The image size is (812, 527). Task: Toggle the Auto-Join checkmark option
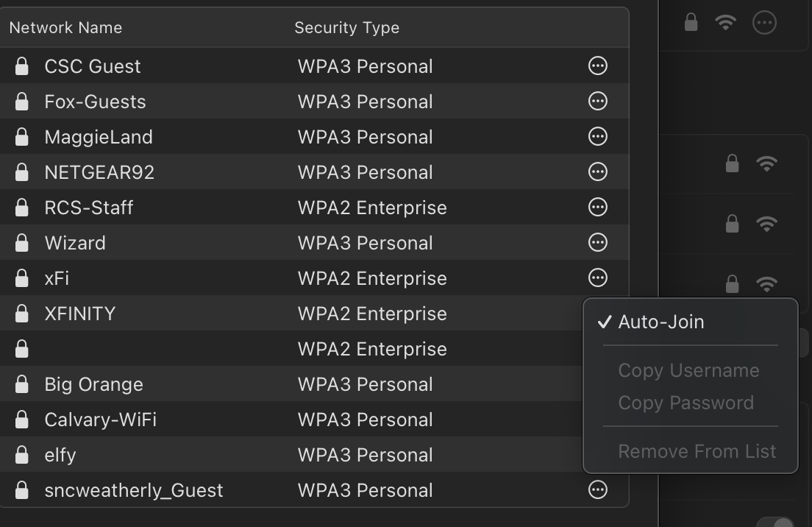660,322
